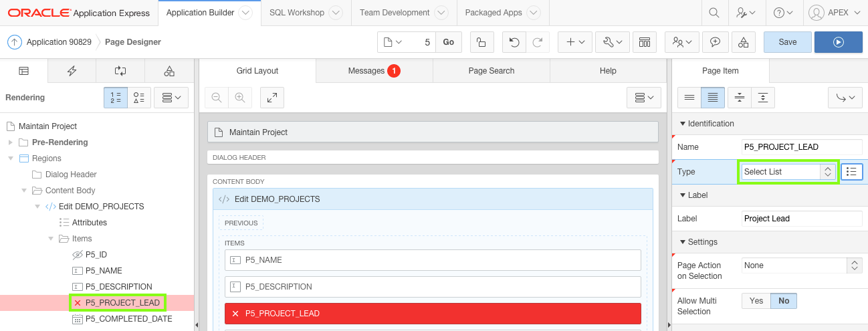The width and height of the screenshot is (868, 331).
Task: Open the Comments bubble icon
Action: click(716, 42)
